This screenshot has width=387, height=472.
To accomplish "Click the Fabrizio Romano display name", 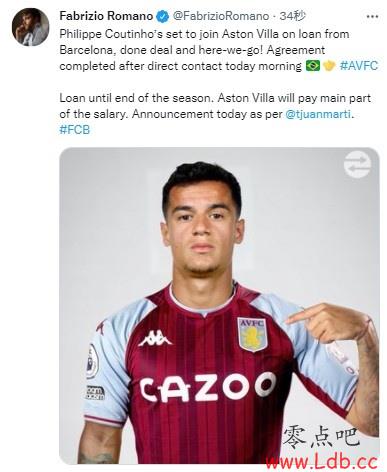I will pos(106,16).
